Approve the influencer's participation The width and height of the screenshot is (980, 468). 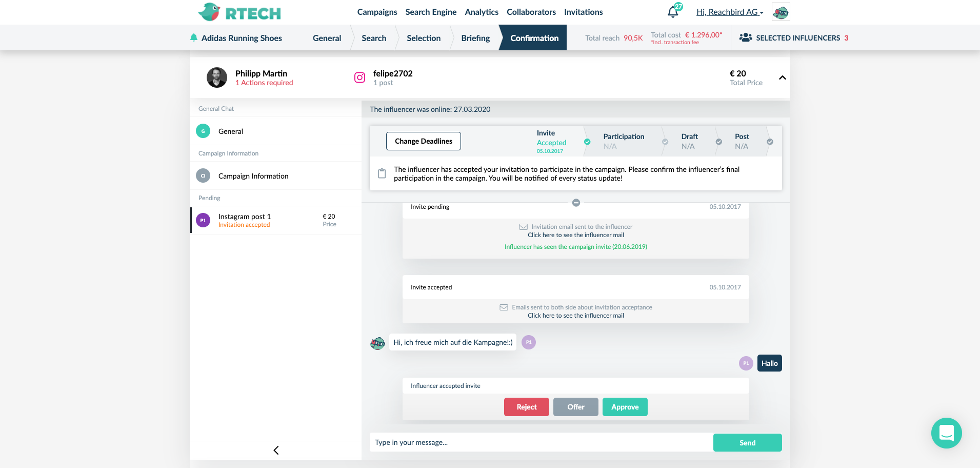(625, 407)
